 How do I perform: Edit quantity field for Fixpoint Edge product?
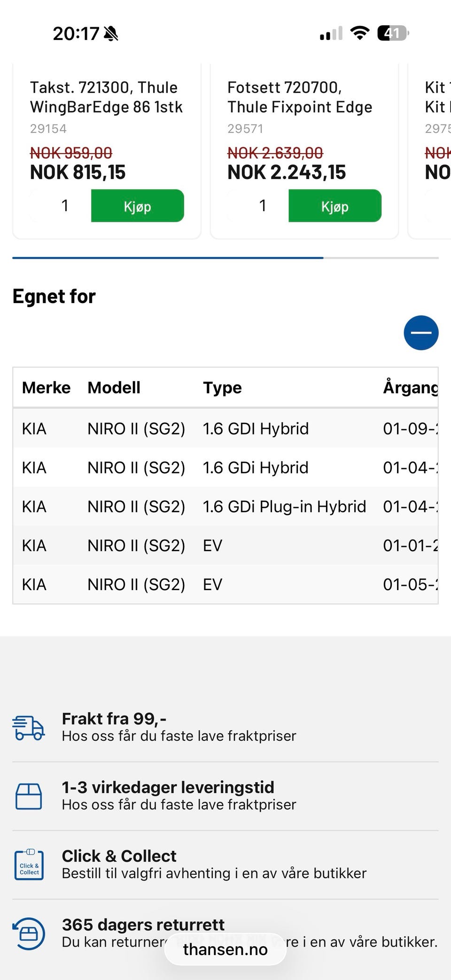pyautogui.click(x=263, y=206)
